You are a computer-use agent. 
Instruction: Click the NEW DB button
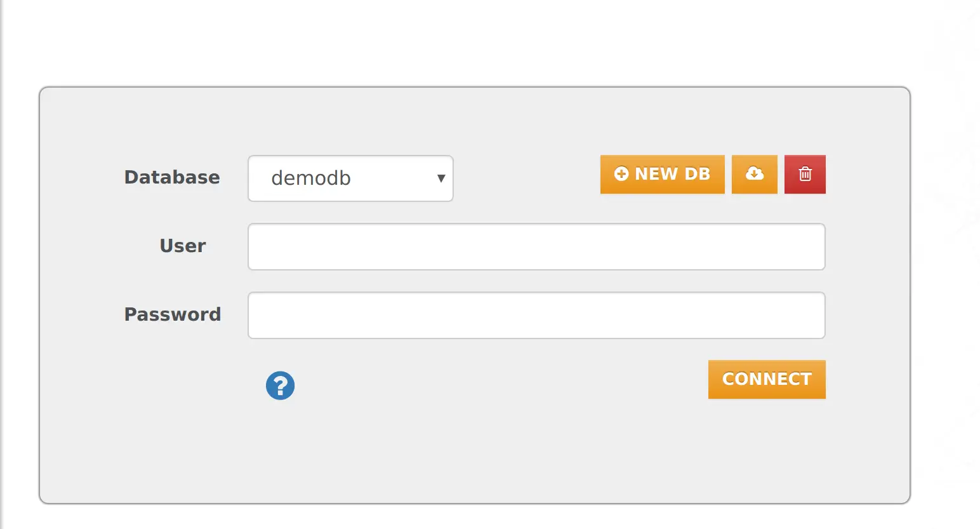pyautogui.click(x=662, y=174)
